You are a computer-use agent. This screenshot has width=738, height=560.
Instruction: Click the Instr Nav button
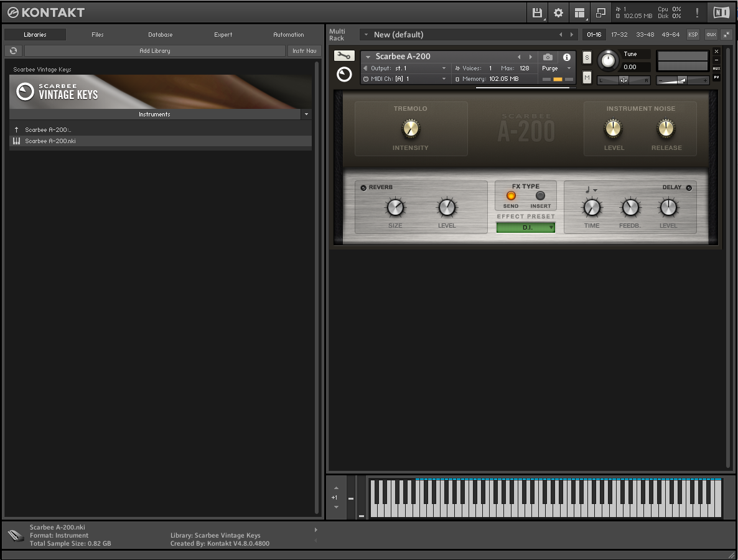pyautogui.click(x=304, y=51)
